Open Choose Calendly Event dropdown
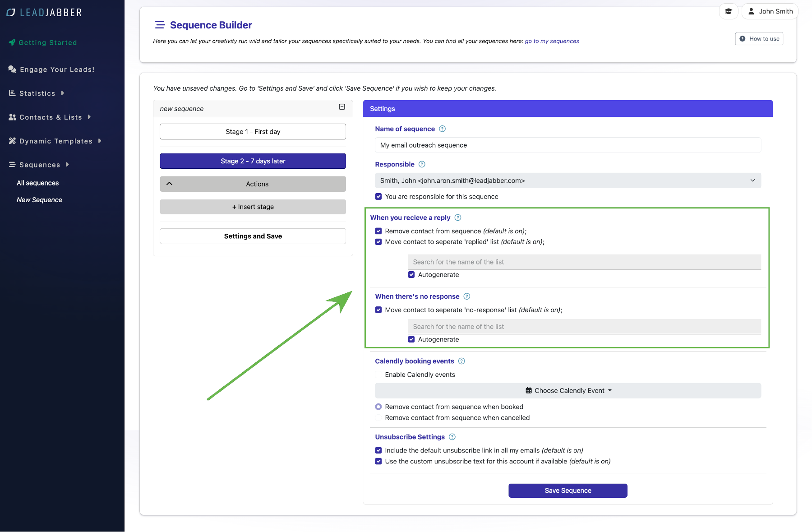812x532 pixels. 568,391
